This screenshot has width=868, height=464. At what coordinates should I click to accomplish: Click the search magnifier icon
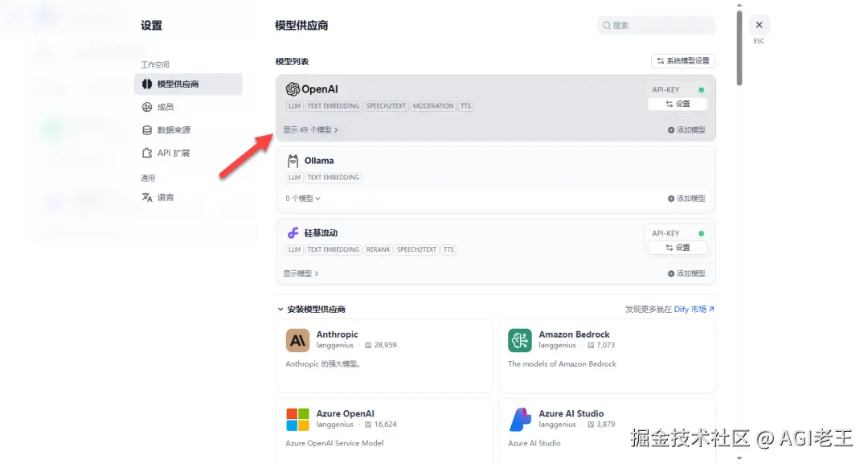607,26
